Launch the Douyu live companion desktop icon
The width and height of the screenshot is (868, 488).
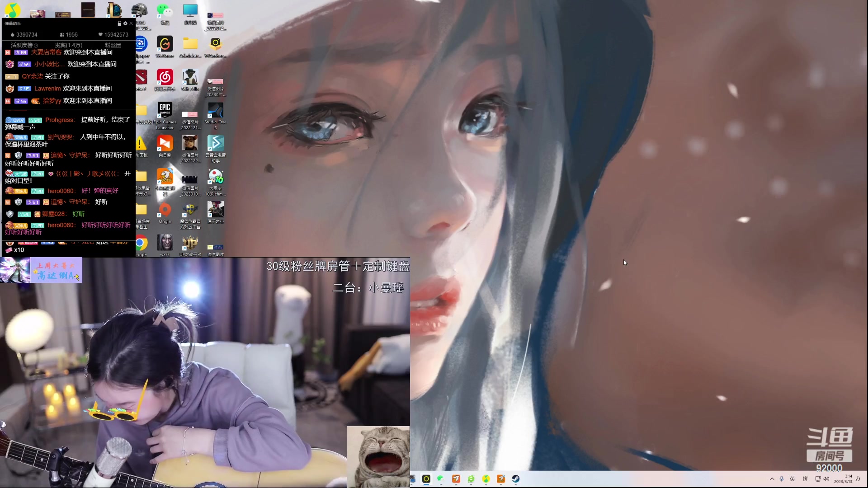tap(165, 182)
